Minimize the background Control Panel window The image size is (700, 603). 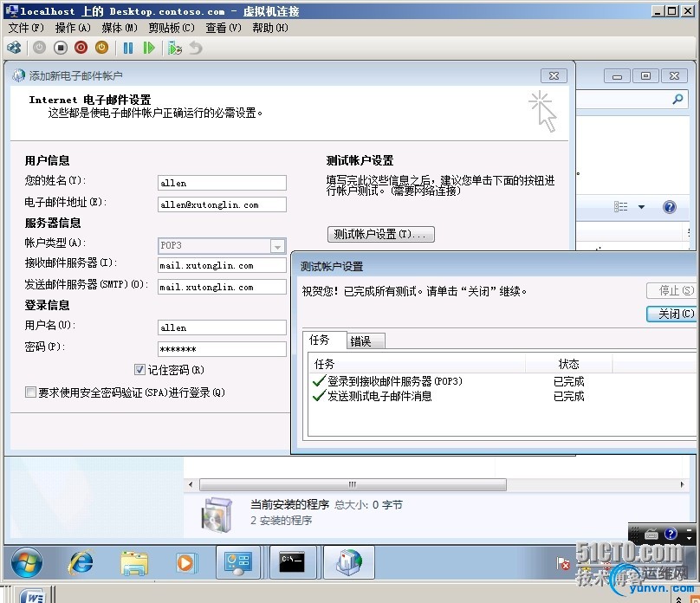tap(617, 76)
